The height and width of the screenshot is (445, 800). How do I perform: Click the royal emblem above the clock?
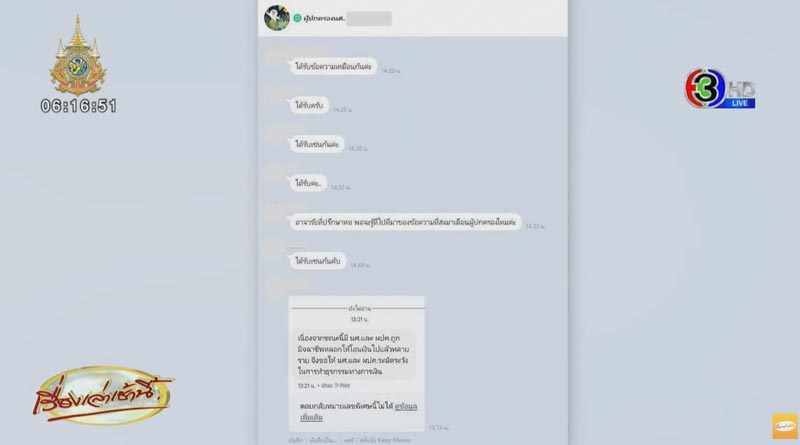click(78, 56)
